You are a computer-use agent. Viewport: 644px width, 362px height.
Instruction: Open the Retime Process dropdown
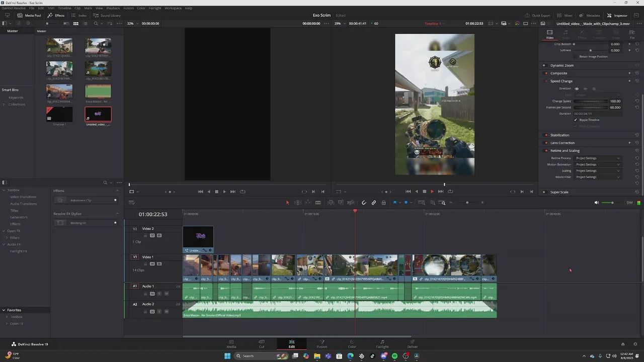(x=598, y=158)
